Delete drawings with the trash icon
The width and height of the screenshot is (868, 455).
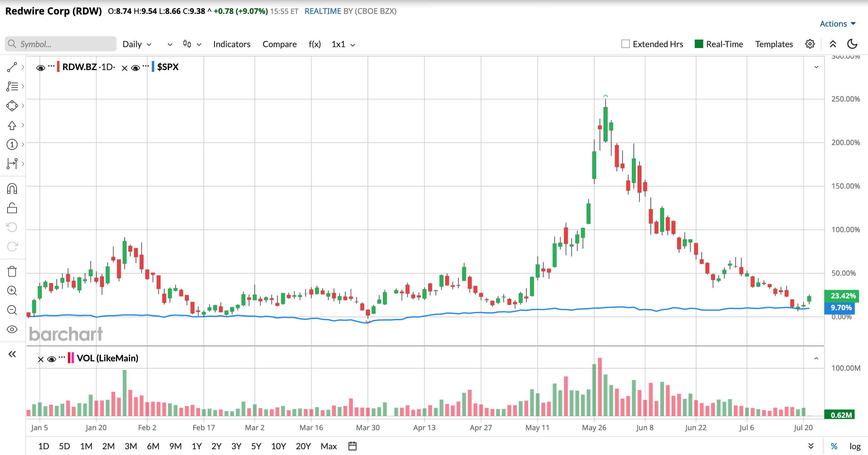[x=12, y=271]
